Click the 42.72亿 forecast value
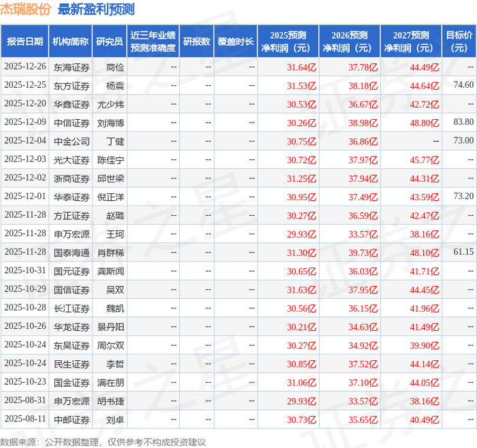Screen dimensions: 477x448 tap(425, 104)
